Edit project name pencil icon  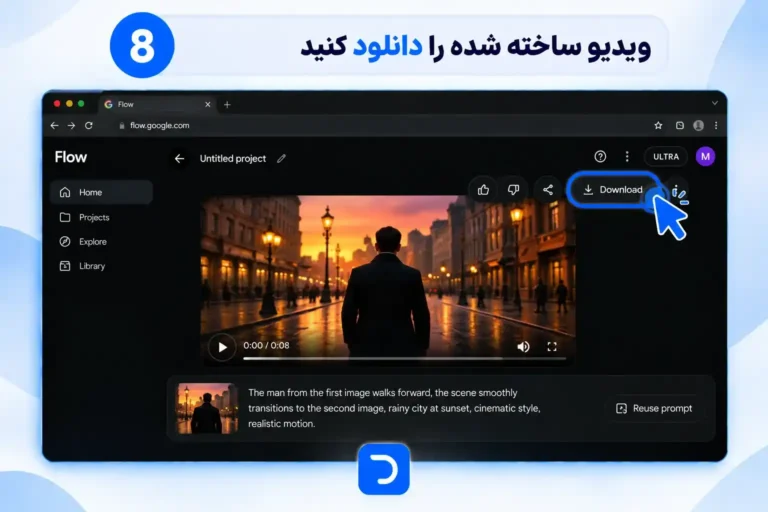coord(281,158)
